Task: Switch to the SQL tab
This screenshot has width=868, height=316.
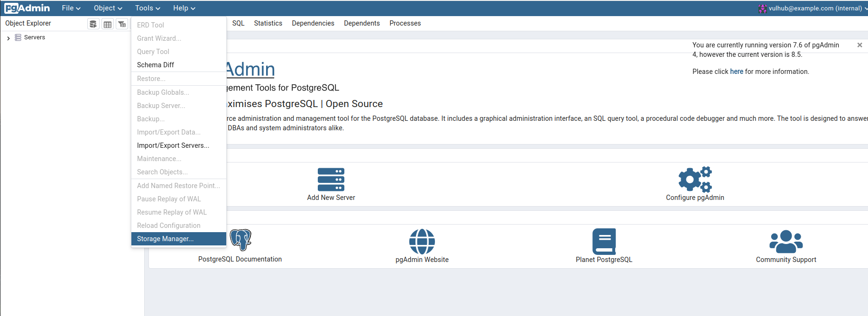Action: pos(238,23)
